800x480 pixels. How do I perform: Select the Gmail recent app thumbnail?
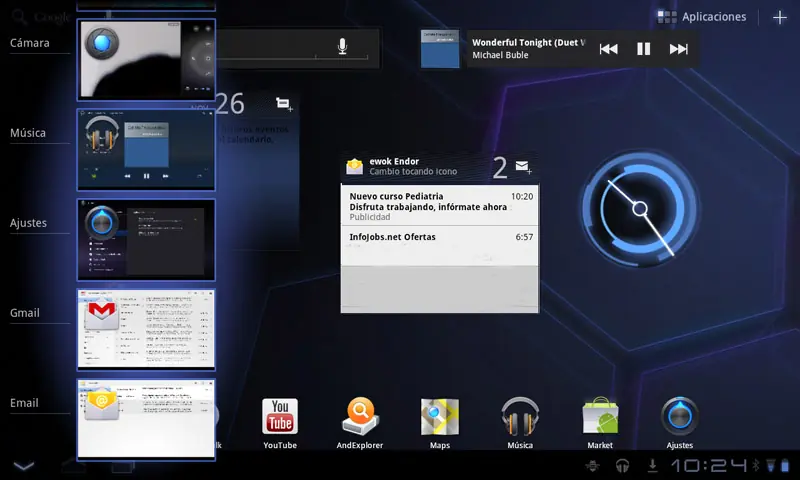pyautogui.click(x=146, y=329)
